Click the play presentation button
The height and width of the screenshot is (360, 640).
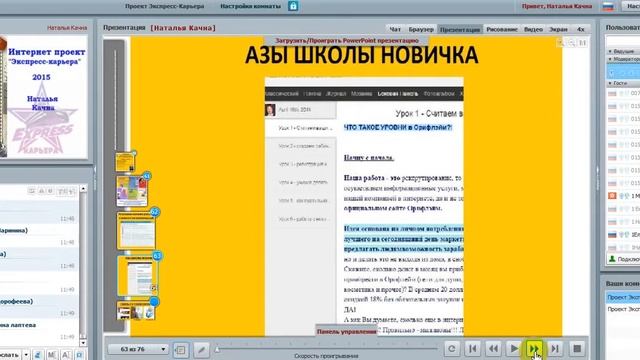[513, 349]
